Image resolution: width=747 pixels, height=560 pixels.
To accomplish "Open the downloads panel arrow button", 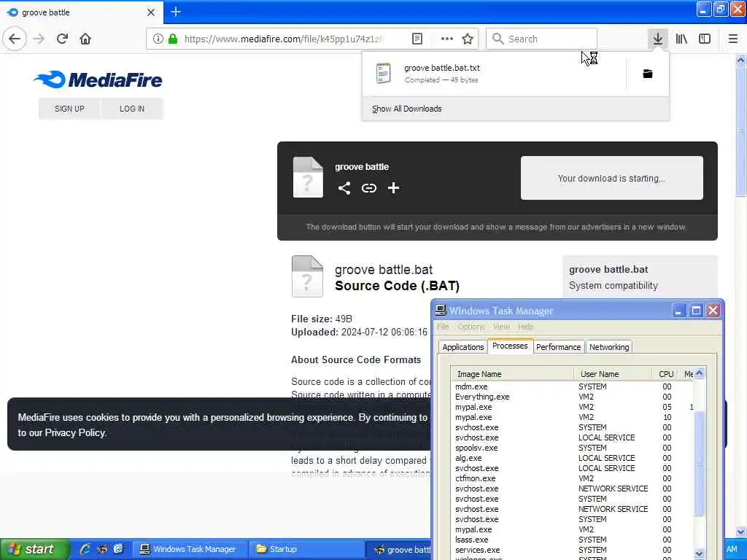I will 657,39.
